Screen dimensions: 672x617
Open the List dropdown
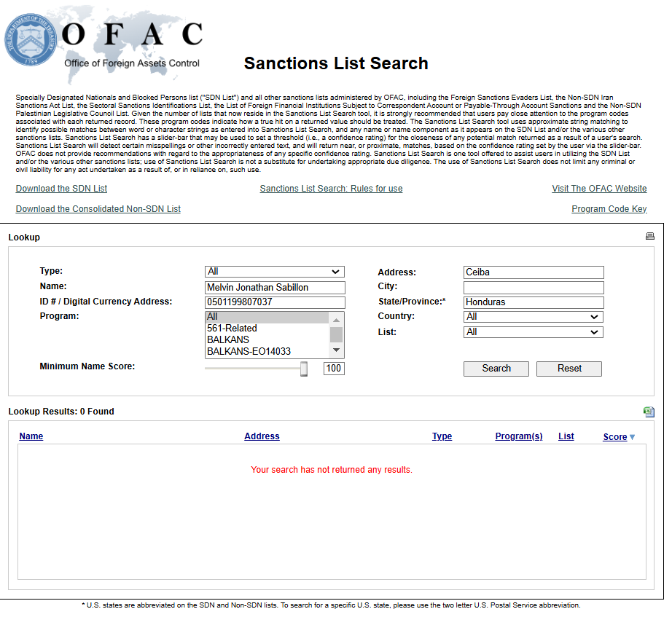[x=534, y=332]
